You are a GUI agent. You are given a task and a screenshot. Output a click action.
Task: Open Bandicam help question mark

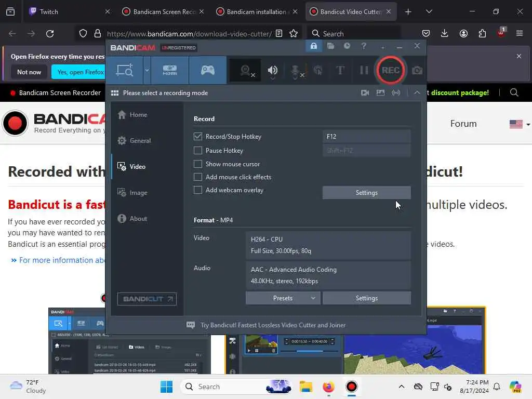coord(364,46)
